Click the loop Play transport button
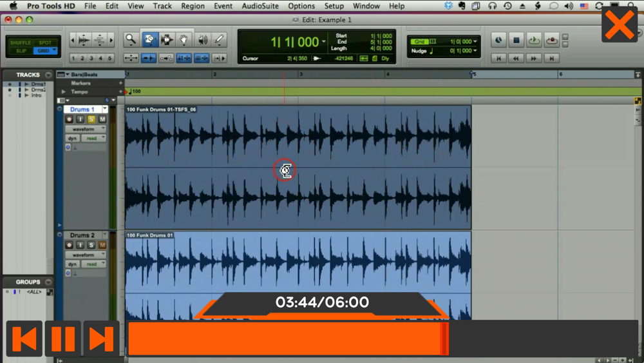The height and width of the screenshot is (363, 644). point(534,40)
